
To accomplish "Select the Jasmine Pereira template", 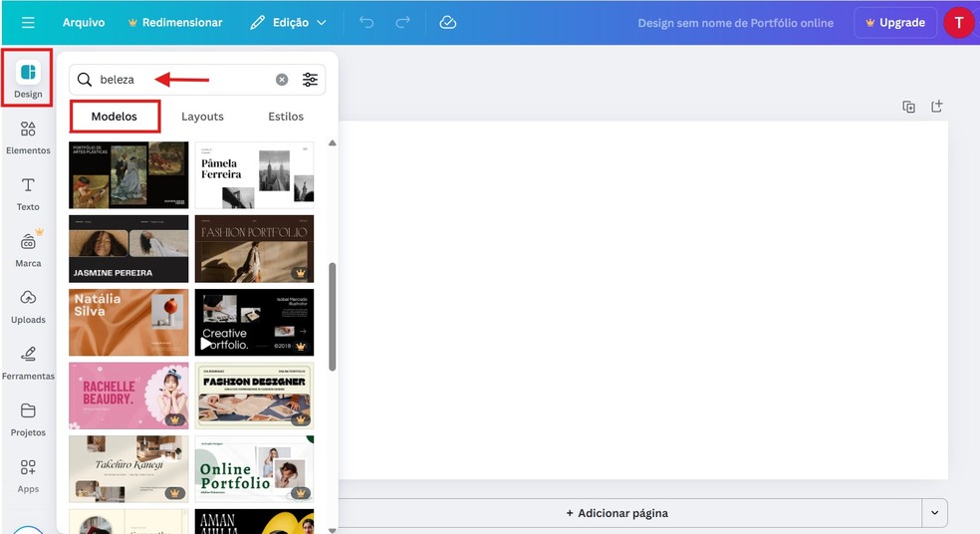I will click(128, 249).
